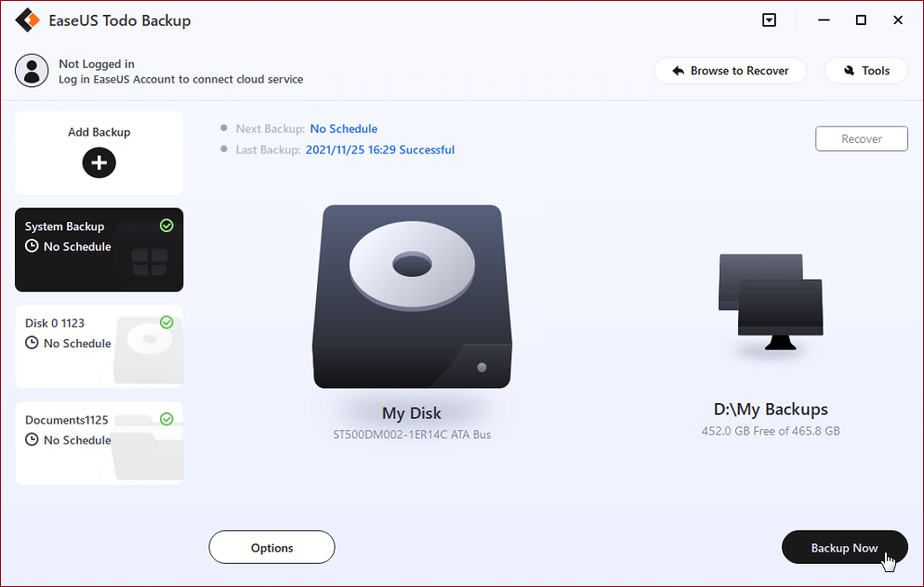Open backup Options
924x587 pixels.
pos(271,548)
